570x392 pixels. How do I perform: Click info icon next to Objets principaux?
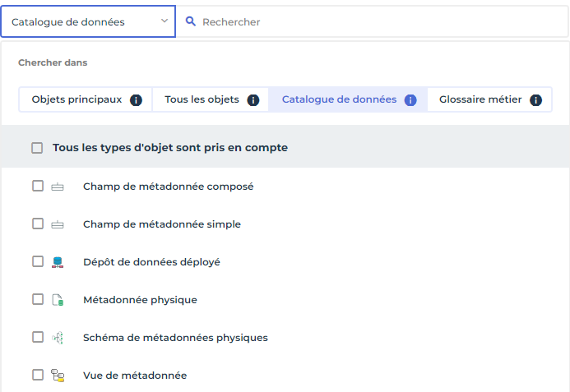(x=137, y=100)
